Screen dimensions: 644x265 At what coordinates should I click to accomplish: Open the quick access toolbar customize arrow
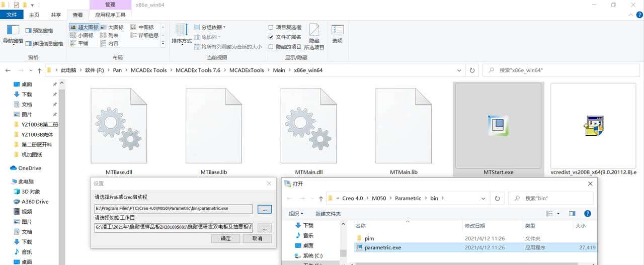[x=32, y=5]
